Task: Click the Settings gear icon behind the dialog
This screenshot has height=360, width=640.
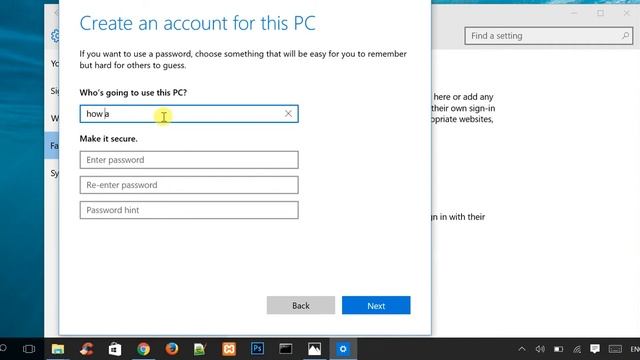Action: tap(55, 36)
